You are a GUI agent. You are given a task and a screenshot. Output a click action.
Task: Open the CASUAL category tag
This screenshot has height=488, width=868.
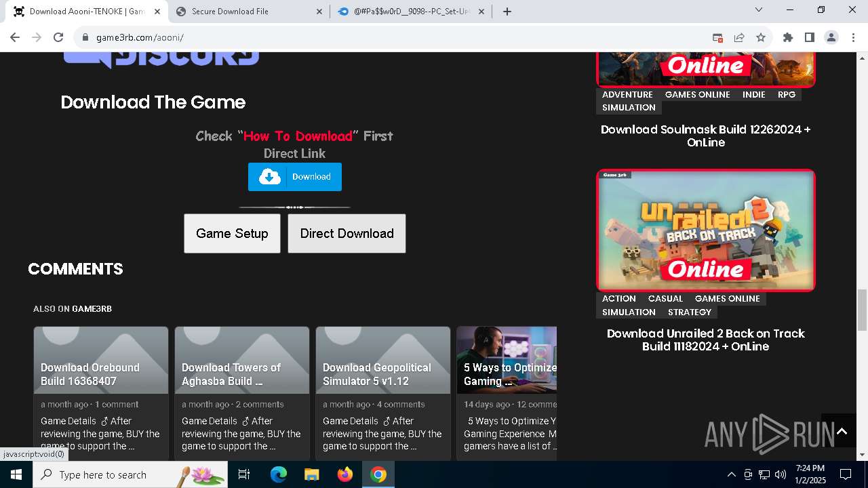tap(665, 298)
